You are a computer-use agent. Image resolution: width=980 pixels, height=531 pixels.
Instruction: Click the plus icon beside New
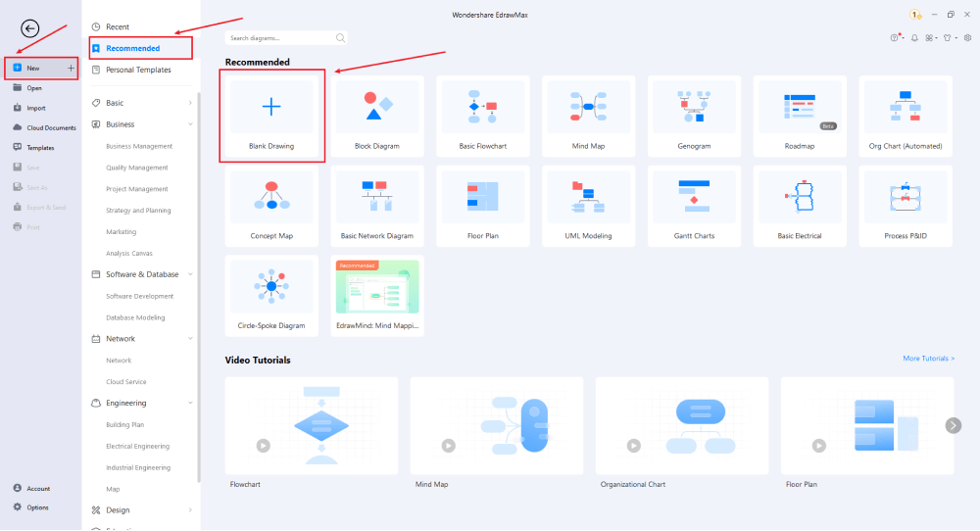click(71, 69)
